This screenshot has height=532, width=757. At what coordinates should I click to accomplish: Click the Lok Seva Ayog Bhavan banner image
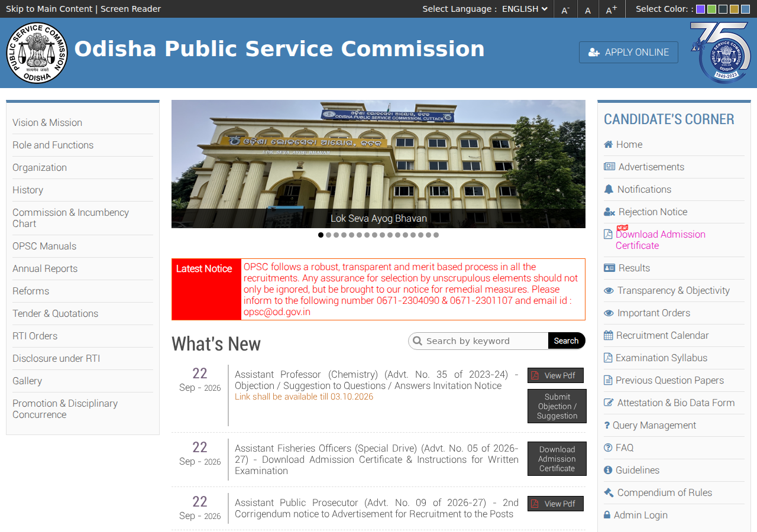[378, 164]
